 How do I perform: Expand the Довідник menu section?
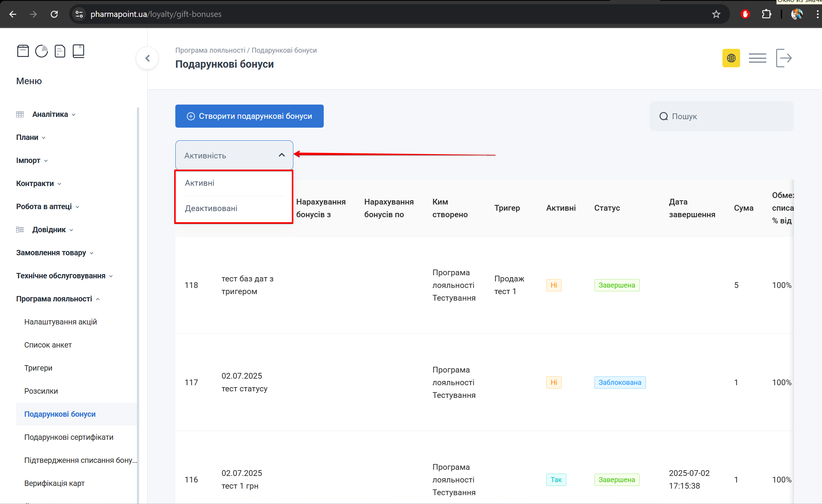[49, 230]
